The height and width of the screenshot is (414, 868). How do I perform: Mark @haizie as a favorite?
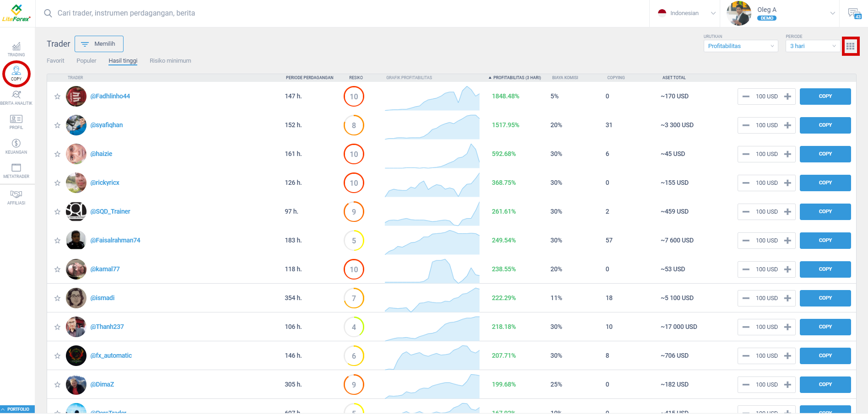pos(57,154)
